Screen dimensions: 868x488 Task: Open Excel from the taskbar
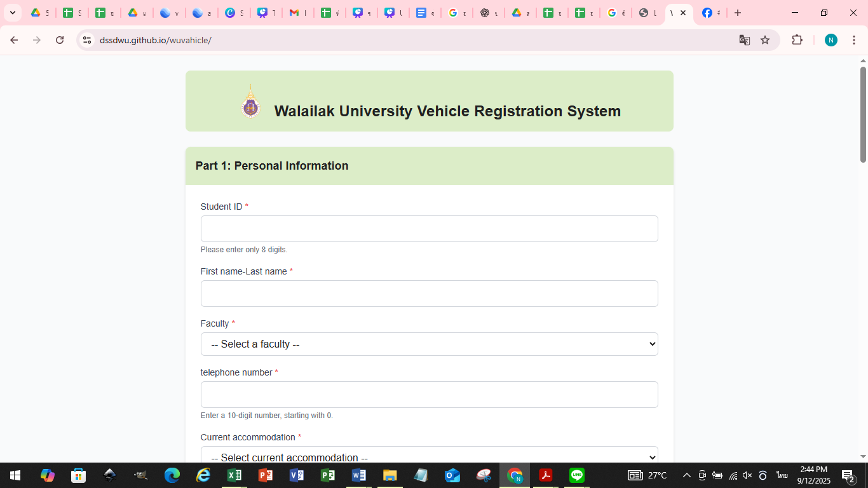tap(234, 475)
